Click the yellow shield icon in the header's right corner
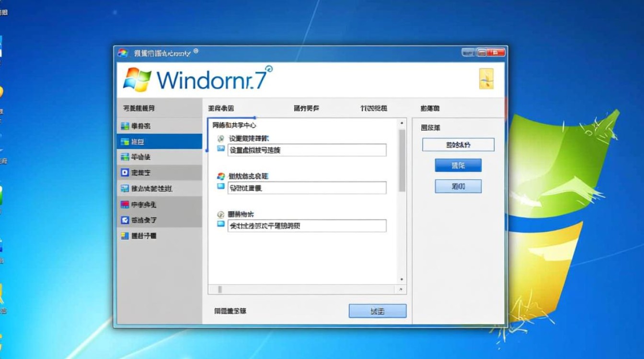This screenshot has width=644, height=359. [x=486, y=79]
